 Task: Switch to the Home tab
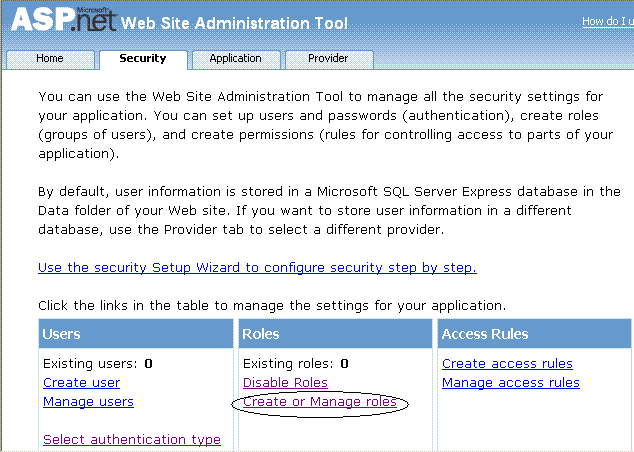click(x=50, y=59)
